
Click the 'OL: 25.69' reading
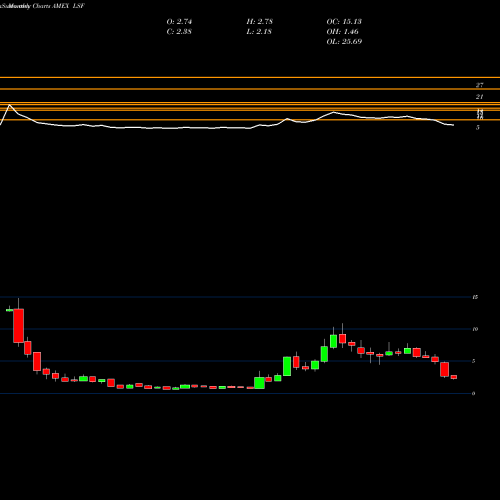pos(344,41)
